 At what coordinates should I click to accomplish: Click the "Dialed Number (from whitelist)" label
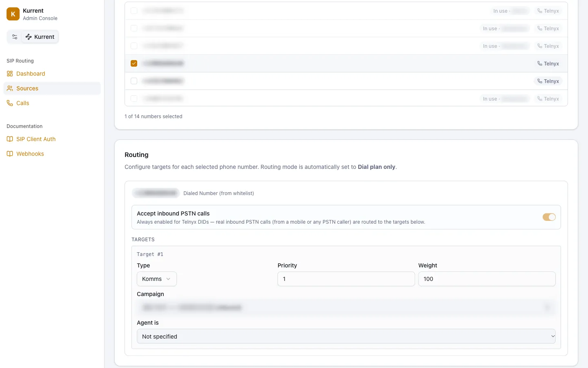[218, 193]
